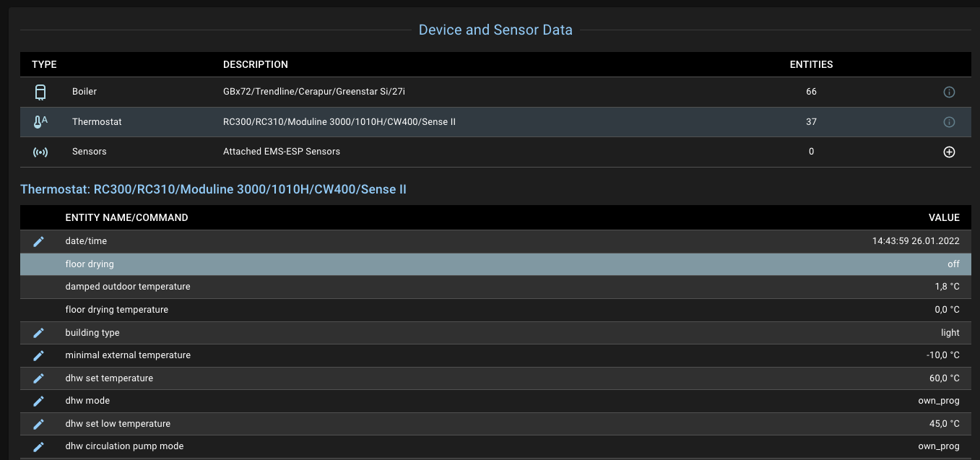The height and width of the screenshot is (460, 980).
Task: Edit the minimal external temperature value
Action: click(38, 355)
